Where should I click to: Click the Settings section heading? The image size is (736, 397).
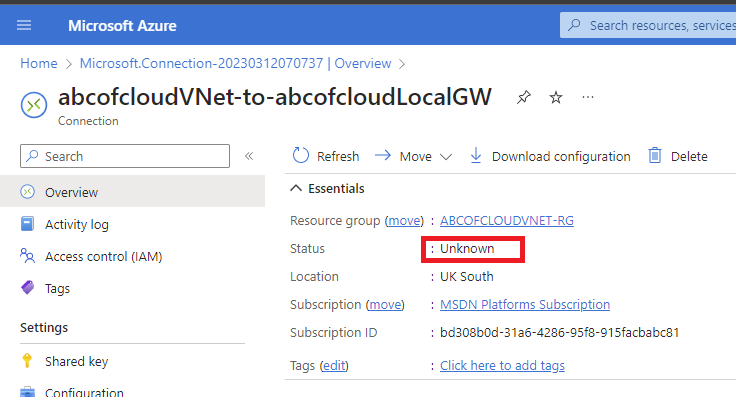[x=44, y=328]
